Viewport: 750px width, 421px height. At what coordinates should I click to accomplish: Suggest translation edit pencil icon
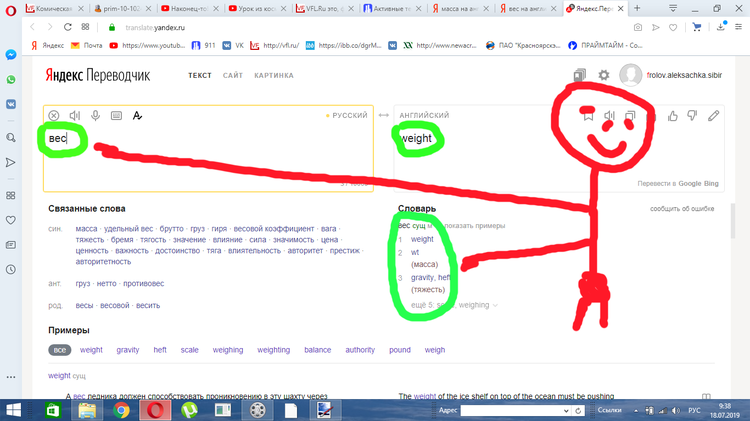click(714, 115)
